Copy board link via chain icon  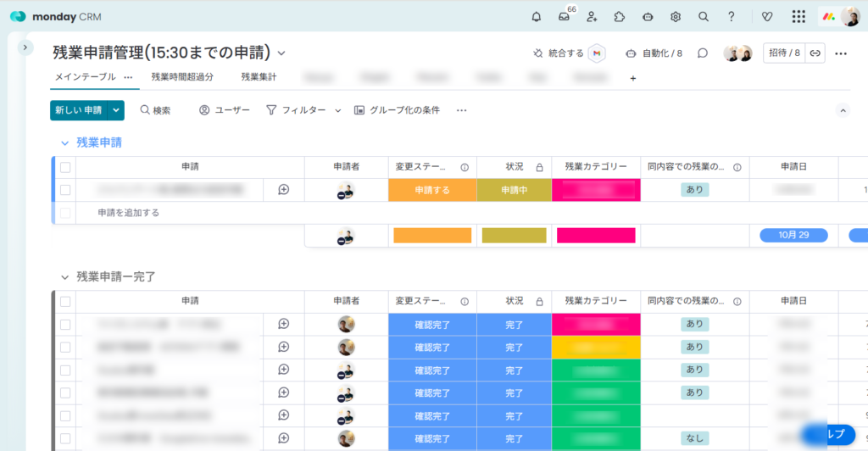(x=815, y=53)
